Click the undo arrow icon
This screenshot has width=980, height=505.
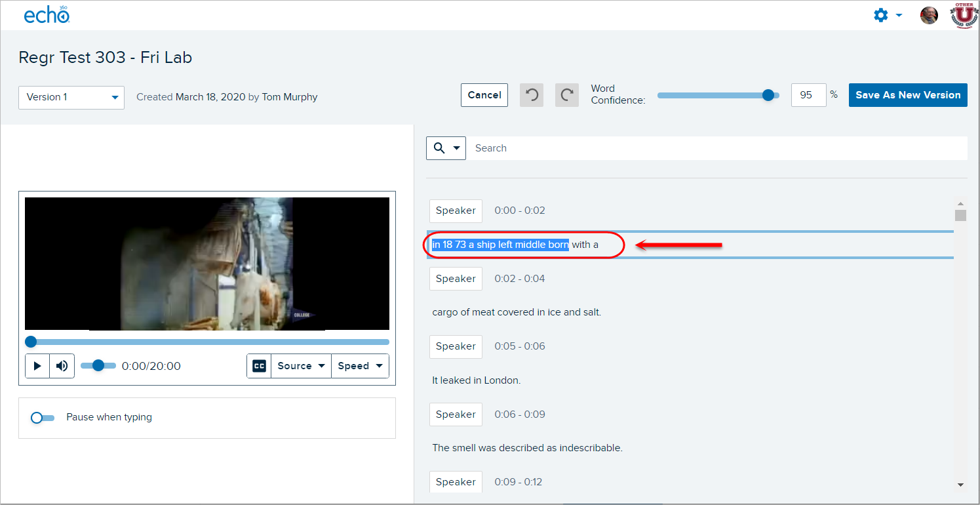tap(532, 95)
